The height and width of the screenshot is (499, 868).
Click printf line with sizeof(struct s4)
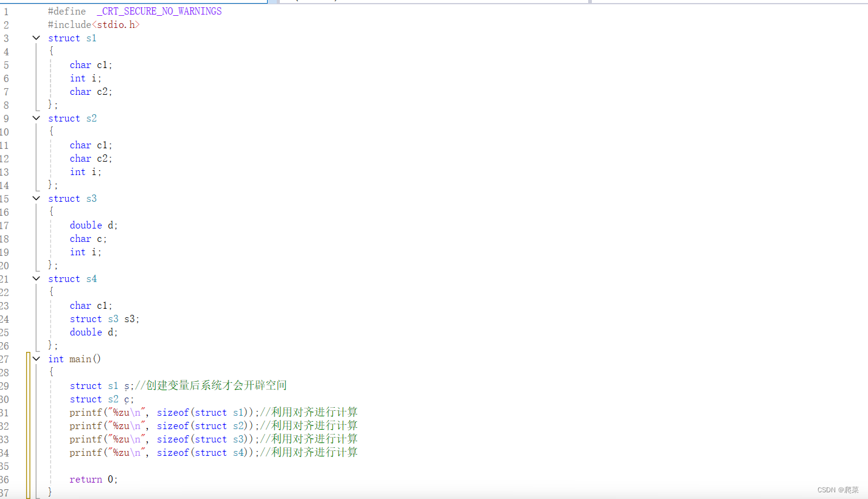(x=214, y=452)
